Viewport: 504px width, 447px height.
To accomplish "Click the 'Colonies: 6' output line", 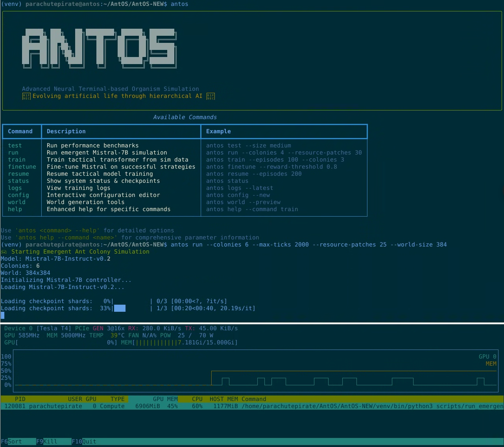I will (x=20, y=266).
